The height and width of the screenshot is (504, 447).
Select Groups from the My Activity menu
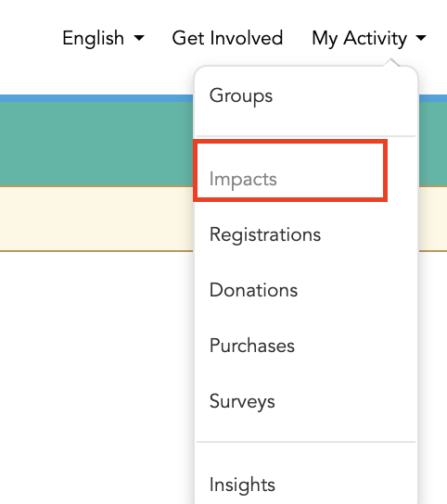pos(241,95)
